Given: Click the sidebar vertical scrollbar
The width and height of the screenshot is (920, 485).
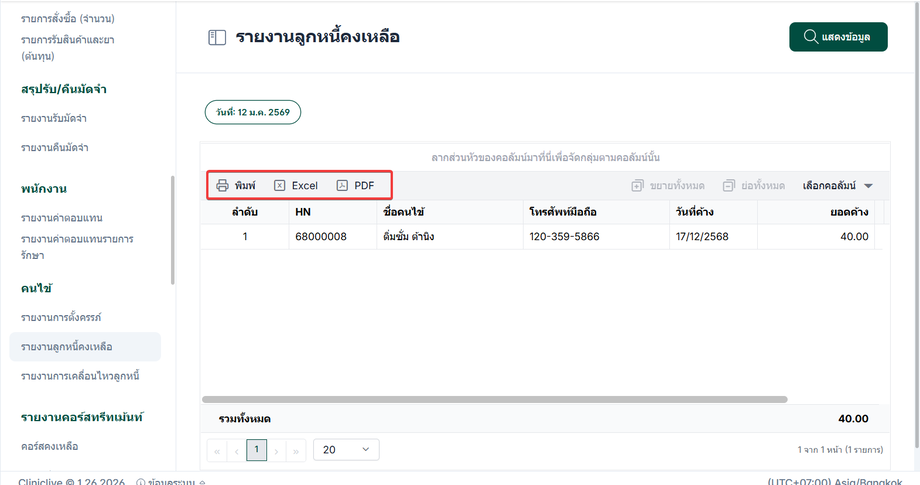Looking at the screenshot, I should 172,230.
